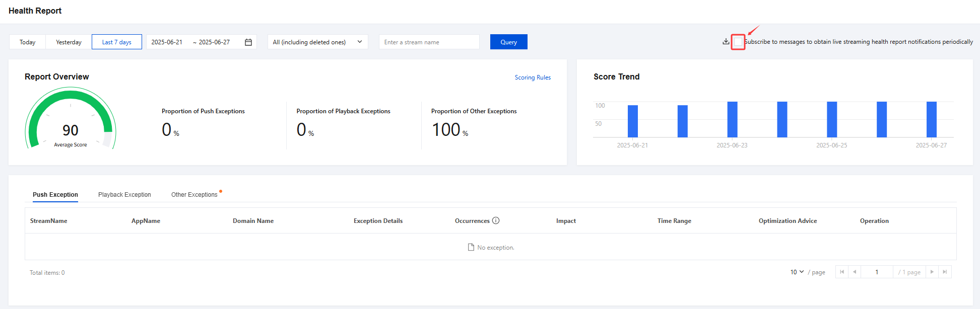Select the Today time range

coord(28,42)
